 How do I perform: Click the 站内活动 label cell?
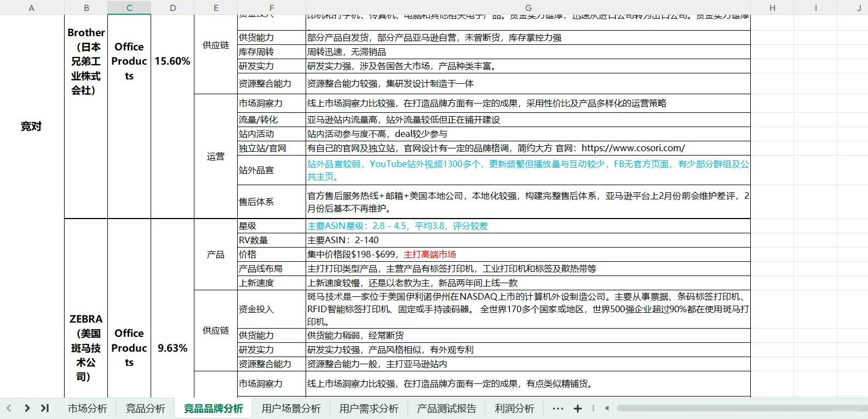[272, 134]
